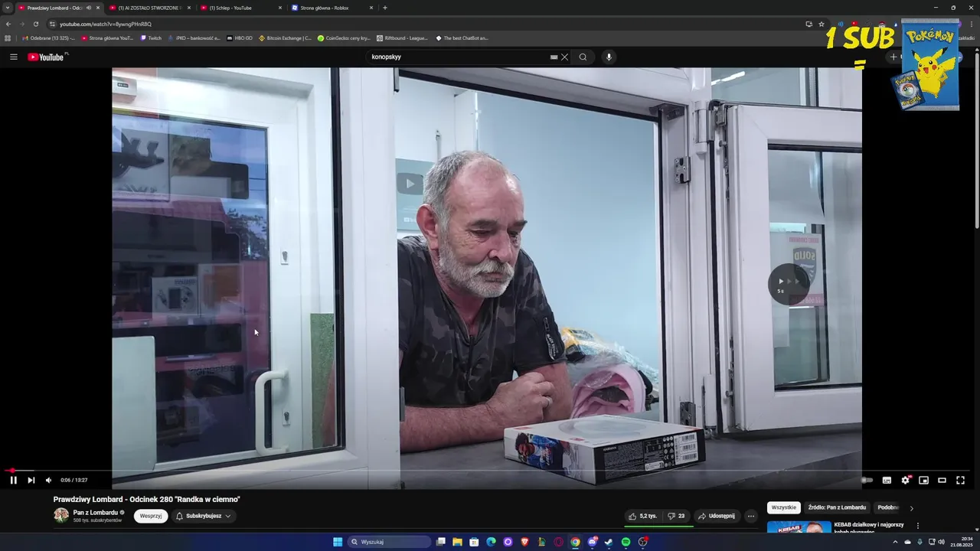Skip to the next video
This screenshot has width=980, height=551.
tap(31, 481)
